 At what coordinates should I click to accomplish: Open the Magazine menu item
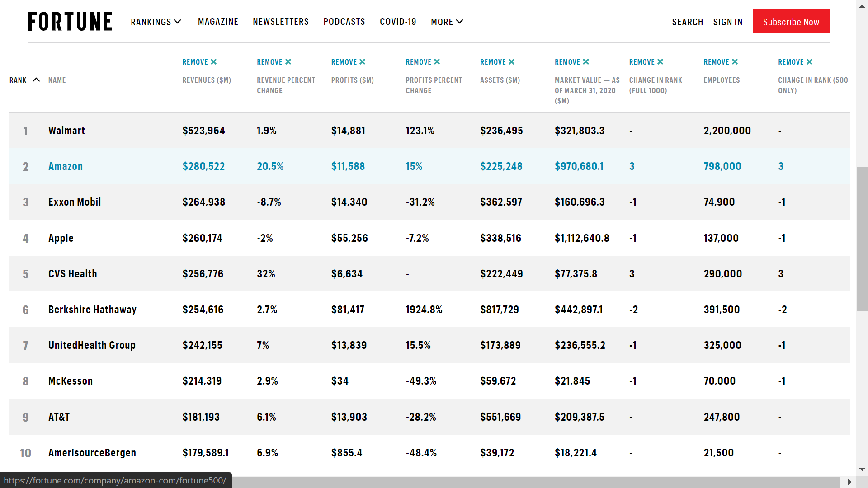coord(218,22)
